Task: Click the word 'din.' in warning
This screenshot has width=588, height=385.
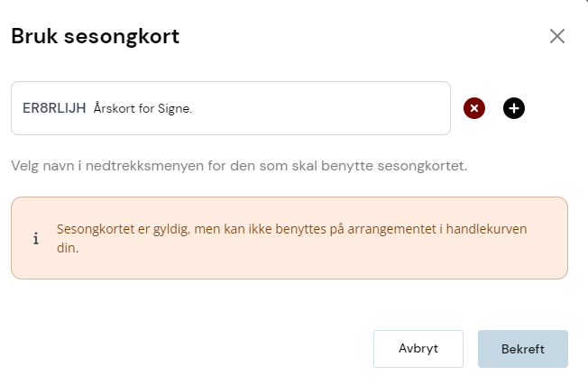Action: coord(68,248)
